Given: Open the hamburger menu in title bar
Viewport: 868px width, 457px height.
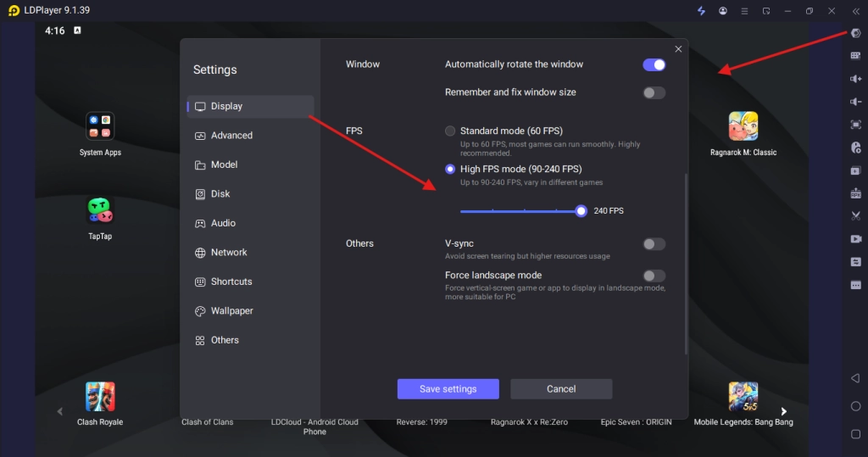Looking at the screenshot, I should [x=744, y=10].
